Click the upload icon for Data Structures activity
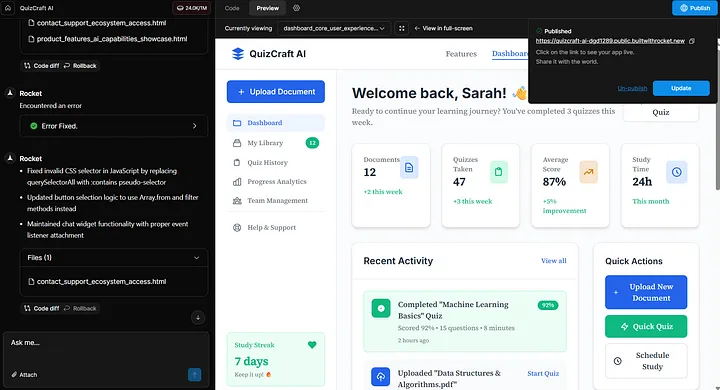The height and width of the screenshot is (390, 720). pyautogui.click(x=381, y=377)
